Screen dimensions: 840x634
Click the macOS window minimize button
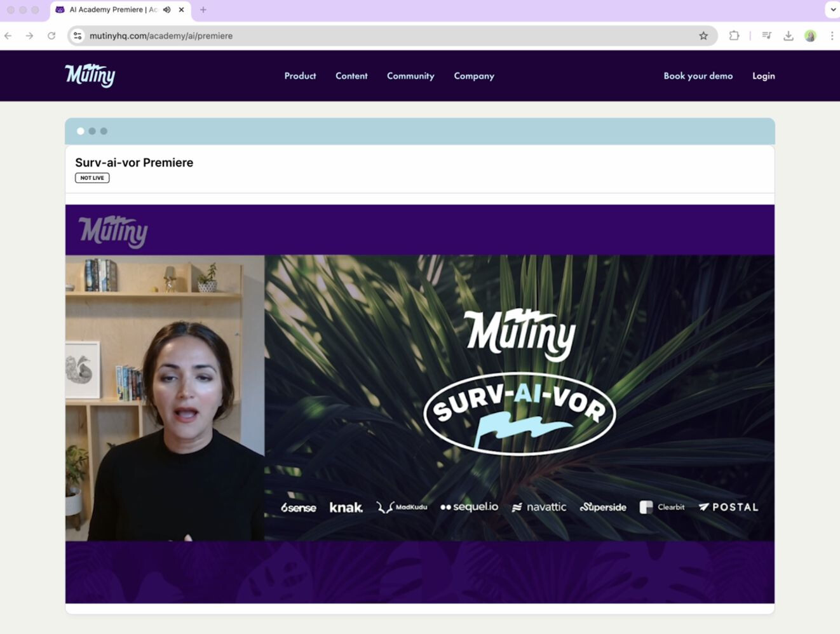pyautogui.click(x=23, y=10)
